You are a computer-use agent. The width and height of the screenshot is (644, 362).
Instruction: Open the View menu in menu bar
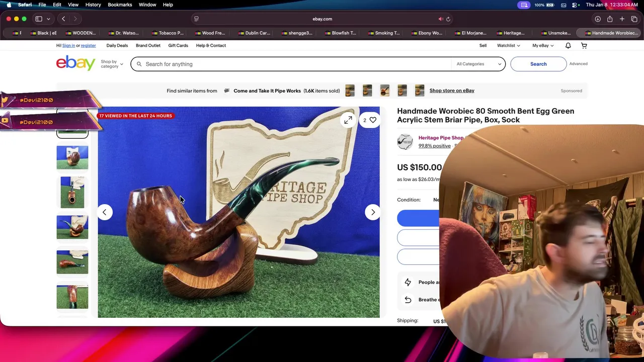(x=73, y=5)
